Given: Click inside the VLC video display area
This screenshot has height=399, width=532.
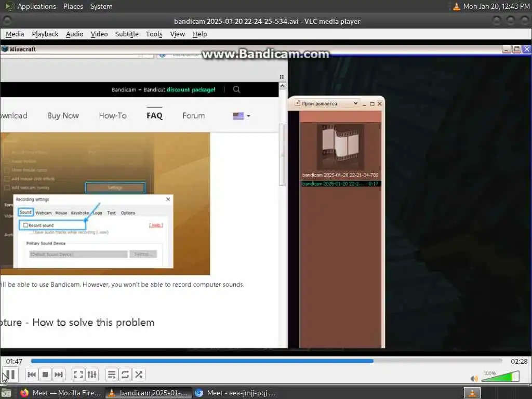Looking at the screenshot, I should click(x=266, y=198).
